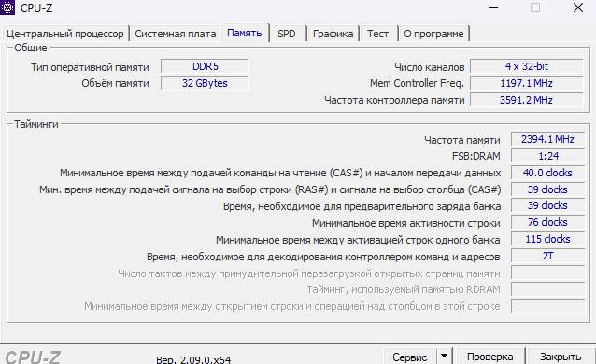The height and width of the screenshot is (364, 596).
Task: Click the 115 clocks value
Action: [547, 239]
